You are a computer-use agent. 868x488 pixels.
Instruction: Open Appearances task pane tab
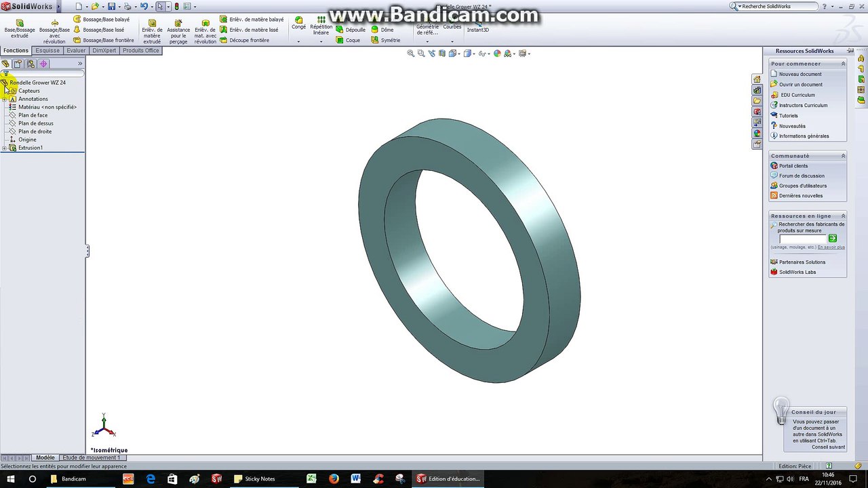[x=757, y=134]
